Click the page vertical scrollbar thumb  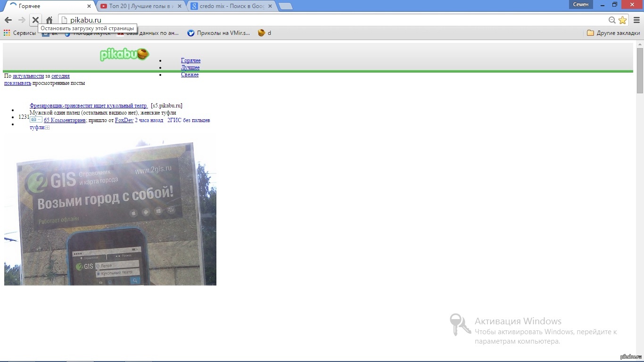point(640,71)
